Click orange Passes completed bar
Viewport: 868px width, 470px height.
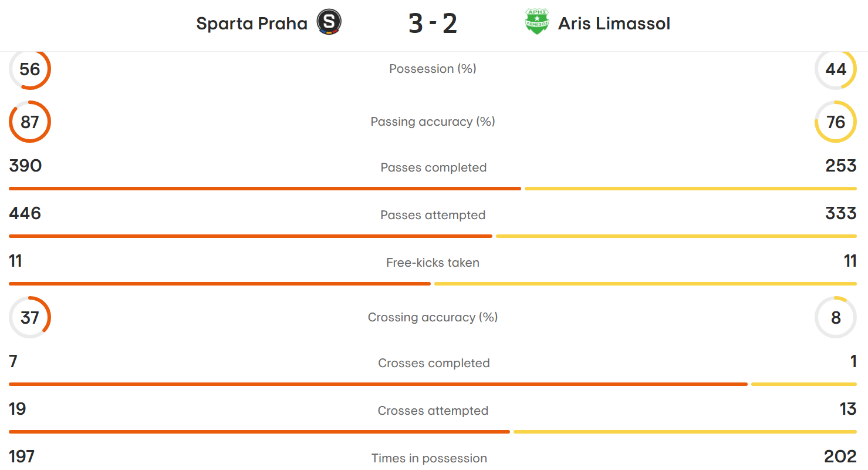click(265, 189)
